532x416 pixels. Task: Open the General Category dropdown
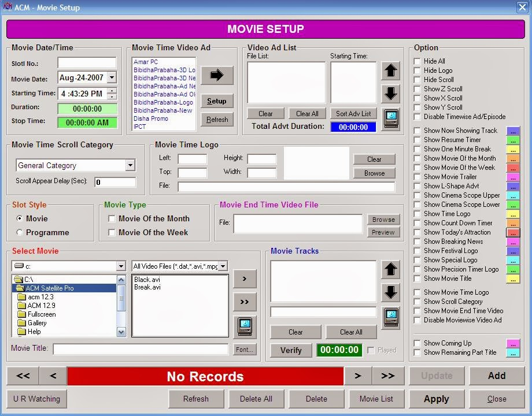(x=130, y=165)
